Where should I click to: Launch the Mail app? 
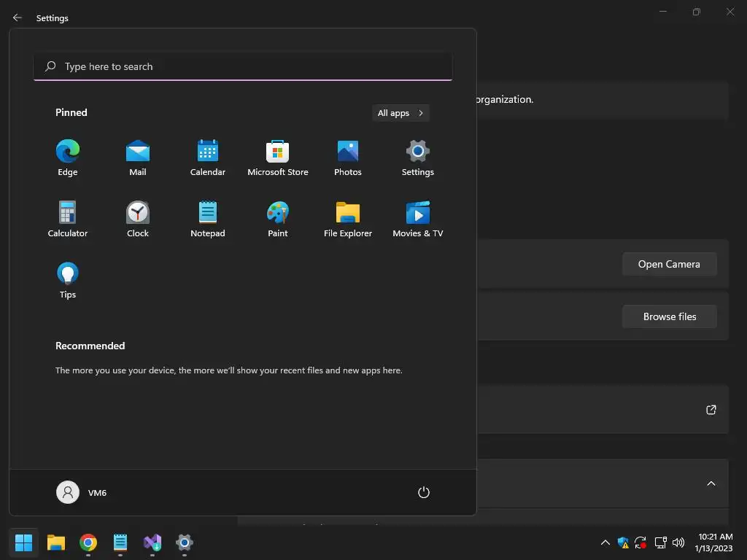[x=138, y=158]
